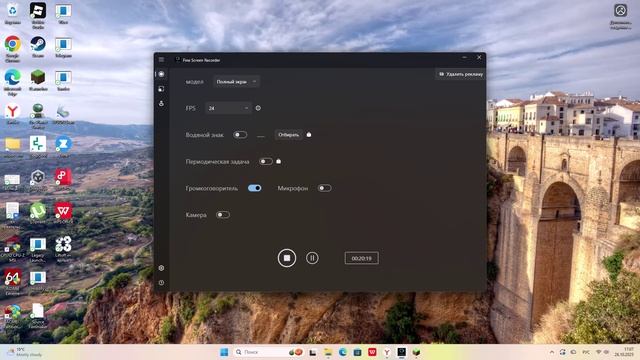Show hidden system tray icons chevron
Viewport: 640px width, 360px height.
pos(552,352)
